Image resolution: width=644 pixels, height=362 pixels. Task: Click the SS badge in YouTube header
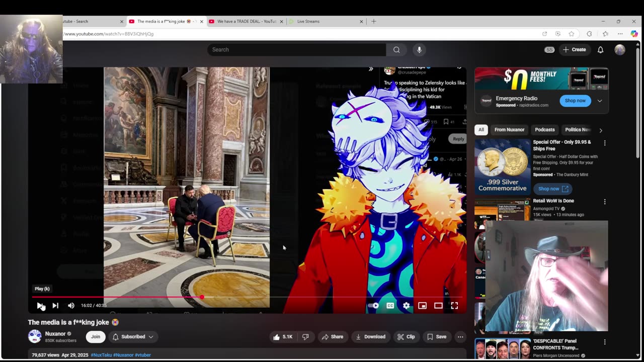(549, 50)
